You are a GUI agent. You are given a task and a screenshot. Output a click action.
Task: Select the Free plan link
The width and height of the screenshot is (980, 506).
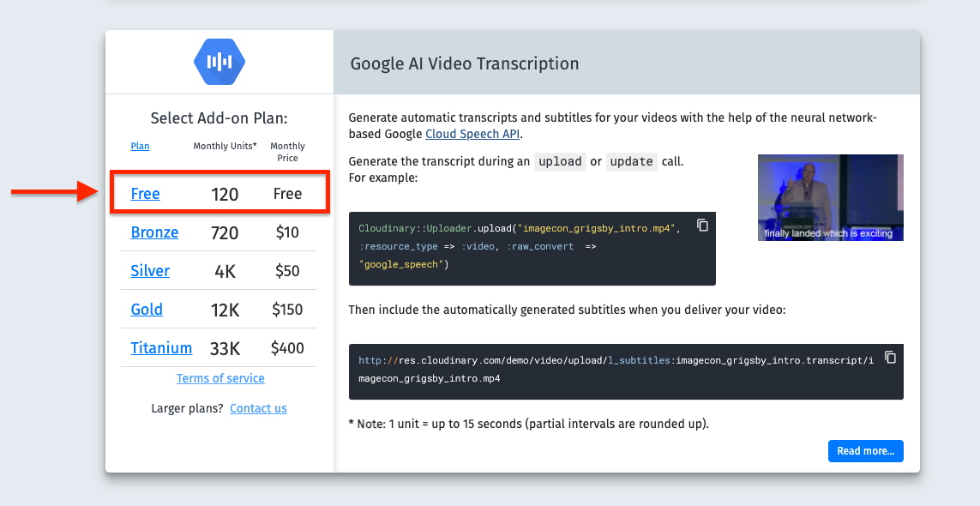(145, 194)
